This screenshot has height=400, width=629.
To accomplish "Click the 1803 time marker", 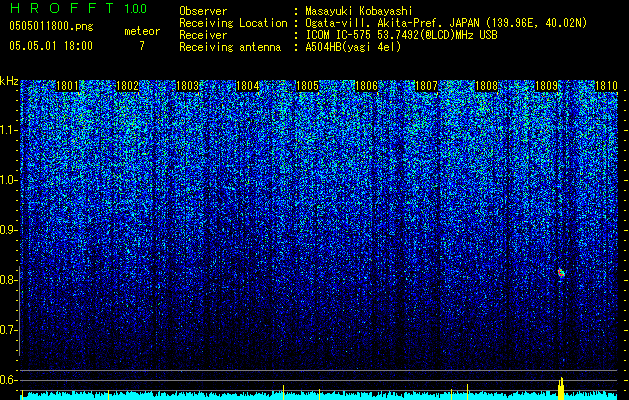I will (x=187, y=86).
